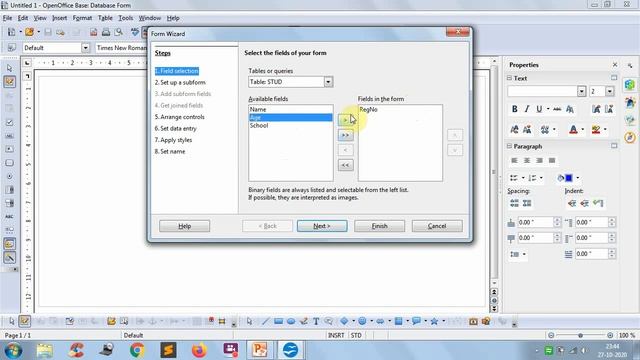The height and width of the screenshot is (360, 640).
Task: Toggle Italic in Properties sidebar
Action: pyautogui.click(x=527, y=109)
